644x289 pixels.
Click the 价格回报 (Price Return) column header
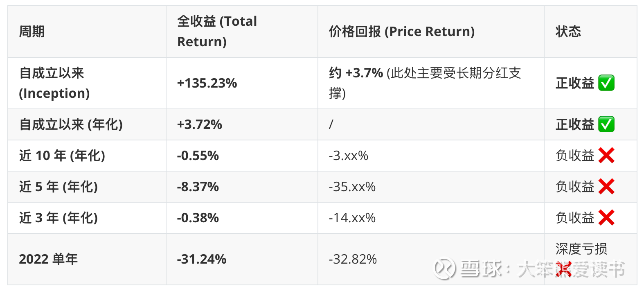coord(401,32)
